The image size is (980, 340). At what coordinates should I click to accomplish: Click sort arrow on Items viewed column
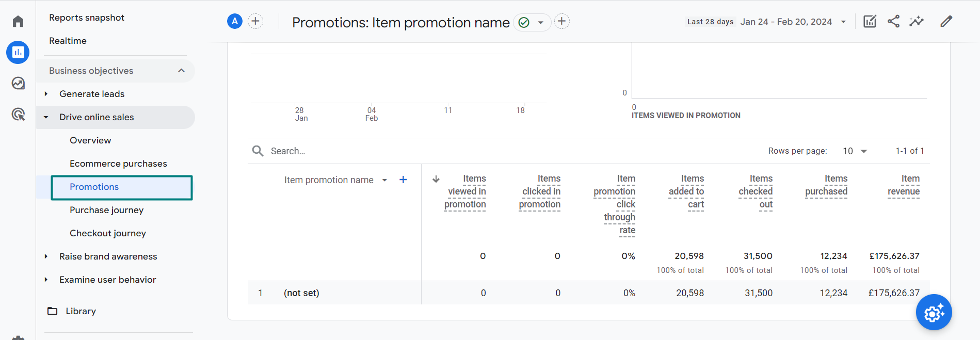(x=436, y=179)
